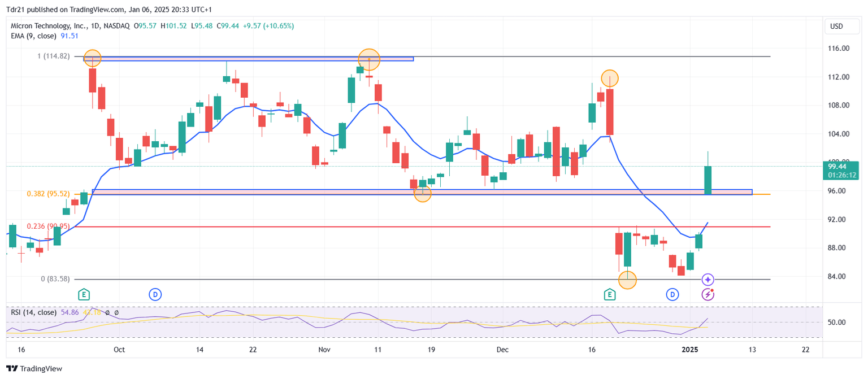Open the October dividend D marker
The height and width of the screenshot is (379, 868).
coord(155,294)
